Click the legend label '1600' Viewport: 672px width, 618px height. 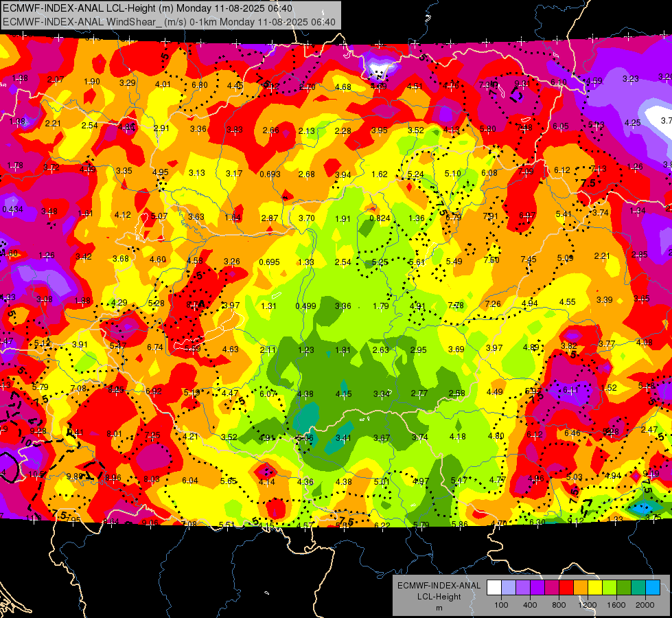[616, 605]
